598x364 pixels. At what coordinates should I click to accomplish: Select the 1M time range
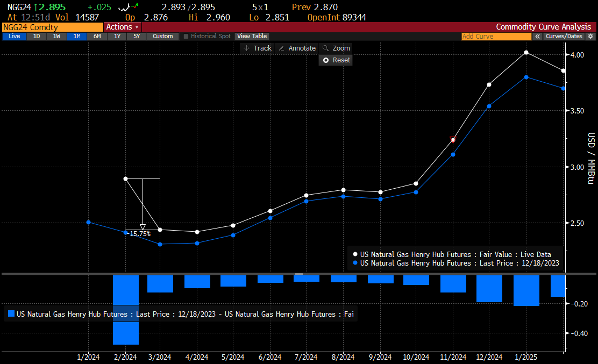pyautogui.click(x=77, y=37)
